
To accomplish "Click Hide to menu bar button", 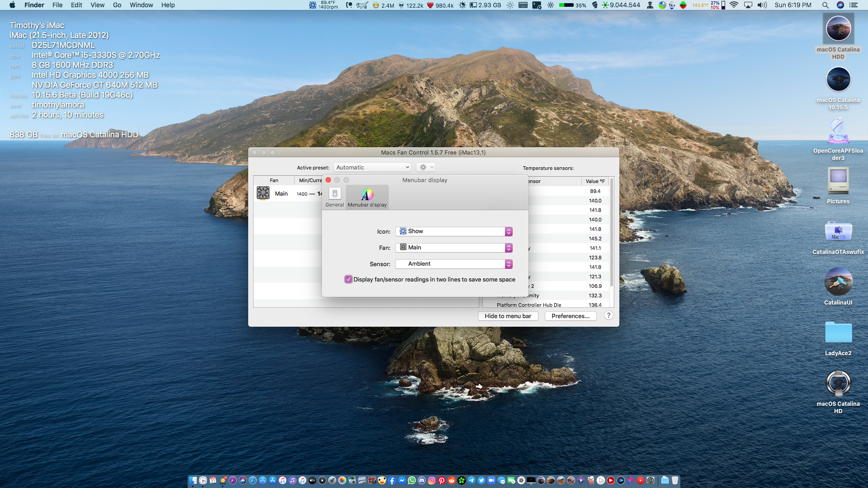I will [508, 316].
